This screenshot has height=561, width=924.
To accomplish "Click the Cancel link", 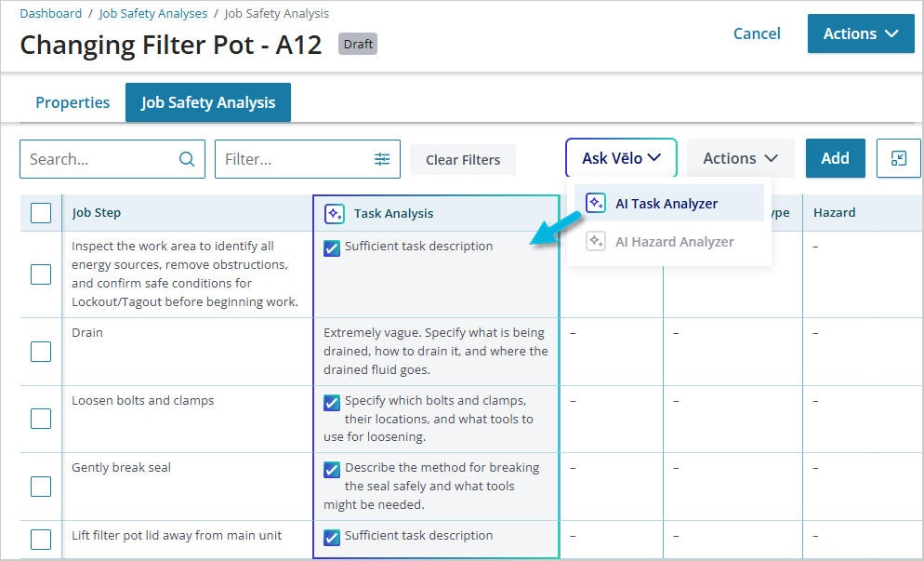I will click(757, 33).
